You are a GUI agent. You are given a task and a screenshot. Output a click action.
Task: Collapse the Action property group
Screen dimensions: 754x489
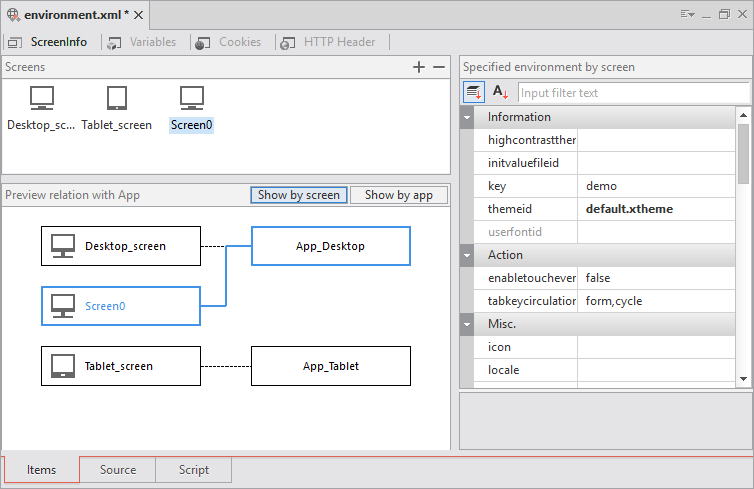[467, 255]
